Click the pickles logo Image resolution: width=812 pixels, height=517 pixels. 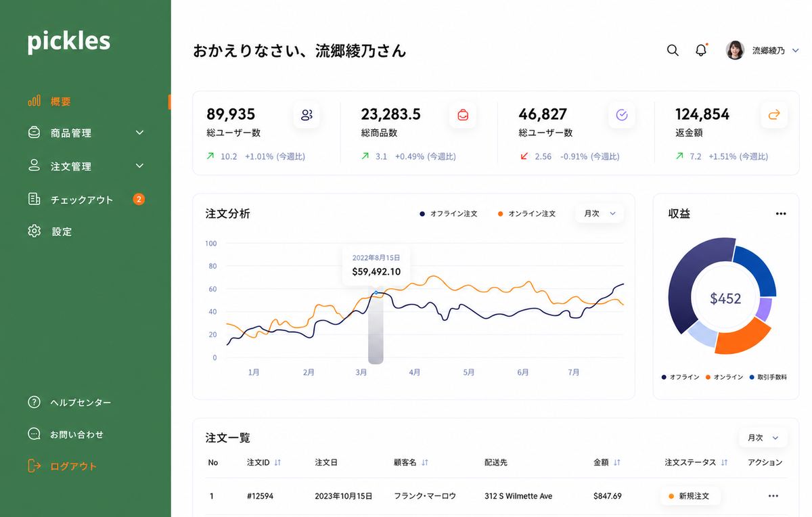point(68,41)
